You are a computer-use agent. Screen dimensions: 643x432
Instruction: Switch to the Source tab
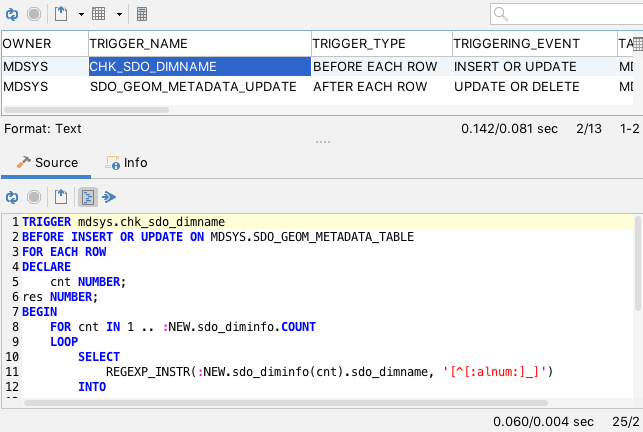click(47, 162)
